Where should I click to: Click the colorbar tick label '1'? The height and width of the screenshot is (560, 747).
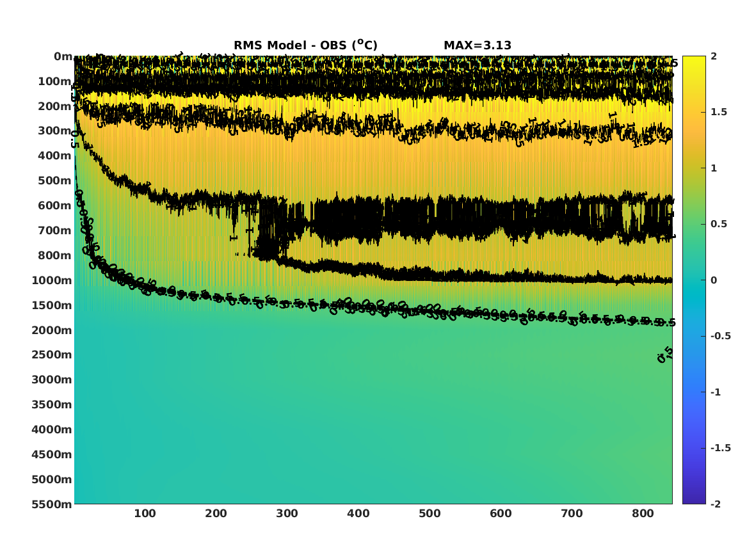pyautogui.click(x=714, y=168)
